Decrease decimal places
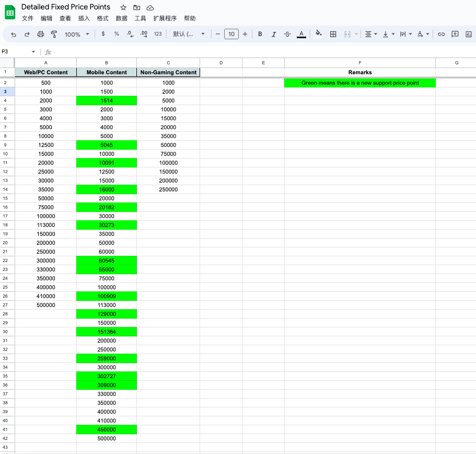The width and height of the screenshot is (476, 454). click(x=130, y=34)
